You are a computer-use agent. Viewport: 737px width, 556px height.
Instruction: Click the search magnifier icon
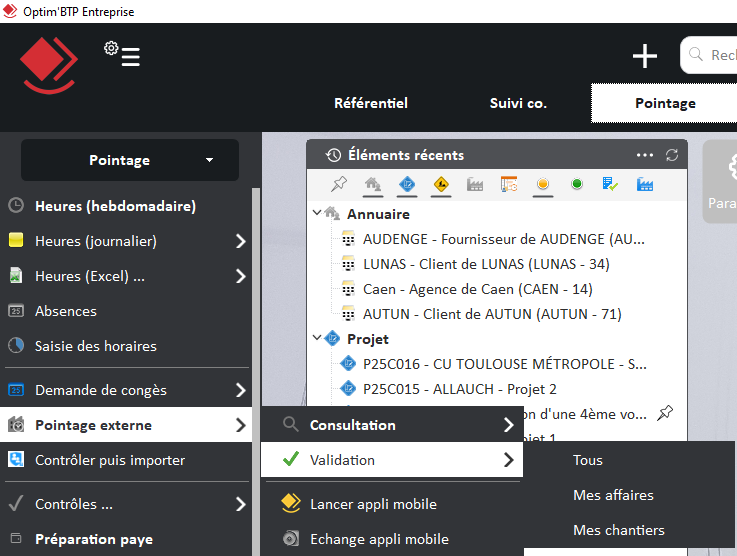point(696,54)
